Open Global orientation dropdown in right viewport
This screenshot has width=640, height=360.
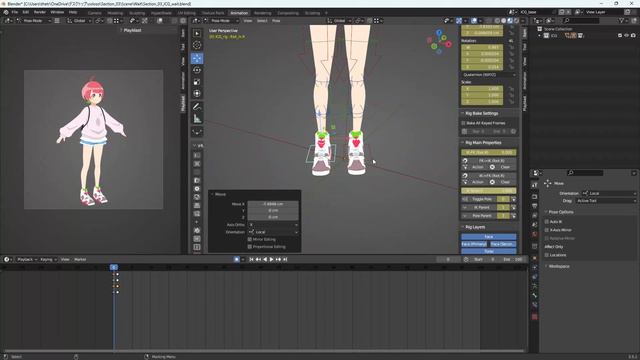coord(340,20)
